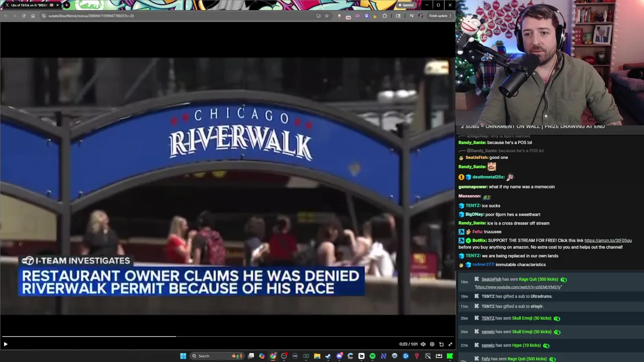
Task: Reload the page in the browser
Action: tap(24, 16)
